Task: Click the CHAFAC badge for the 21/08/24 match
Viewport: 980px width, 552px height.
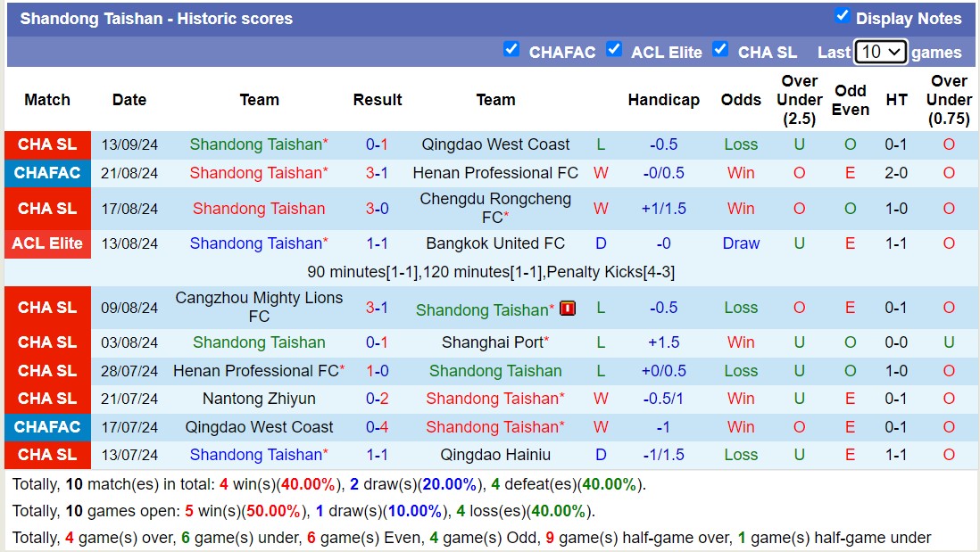Action: 46,173
